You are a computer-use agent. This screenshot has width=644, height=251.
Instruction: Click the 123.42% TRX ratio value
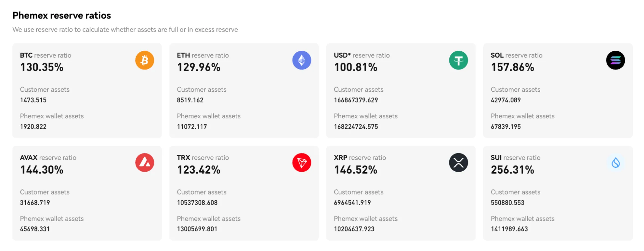pyautogui.click(x=199, y=170)
